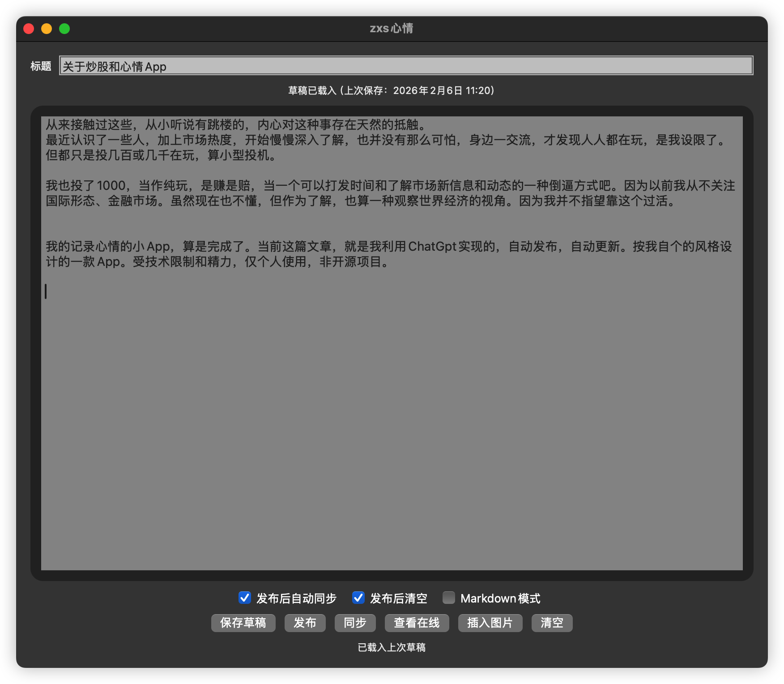Open 查看在线 to view the post online
Viewport: 784px width, 684px height.
click(416, 623)
